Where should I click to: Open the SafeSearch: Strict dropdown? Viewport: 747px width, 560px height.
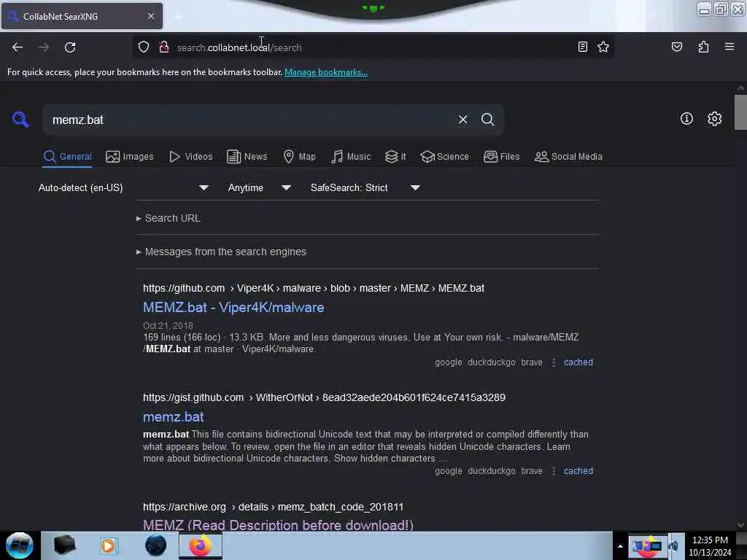click(365, 187)
